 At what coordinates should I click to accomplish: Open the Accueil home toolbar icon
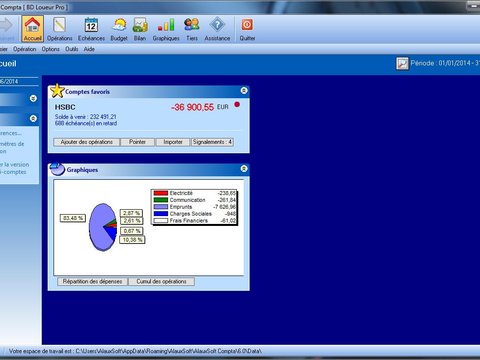point(32,29)
